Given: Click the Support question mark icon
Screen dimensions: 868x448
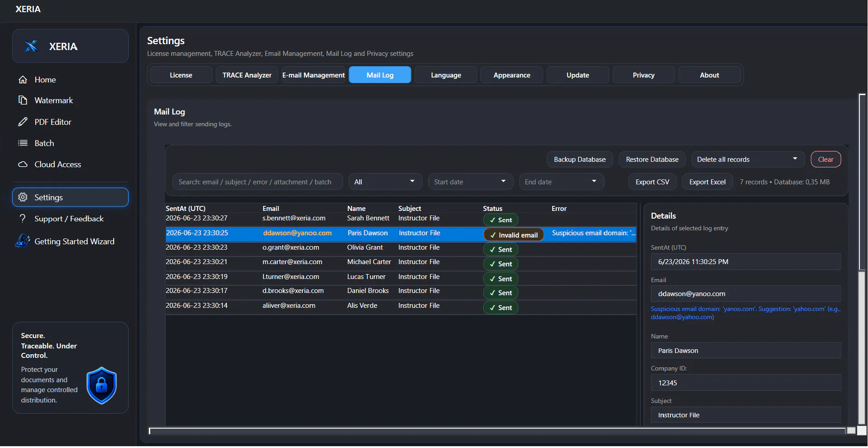Looking at the screenshot, I should pos(23,219).
